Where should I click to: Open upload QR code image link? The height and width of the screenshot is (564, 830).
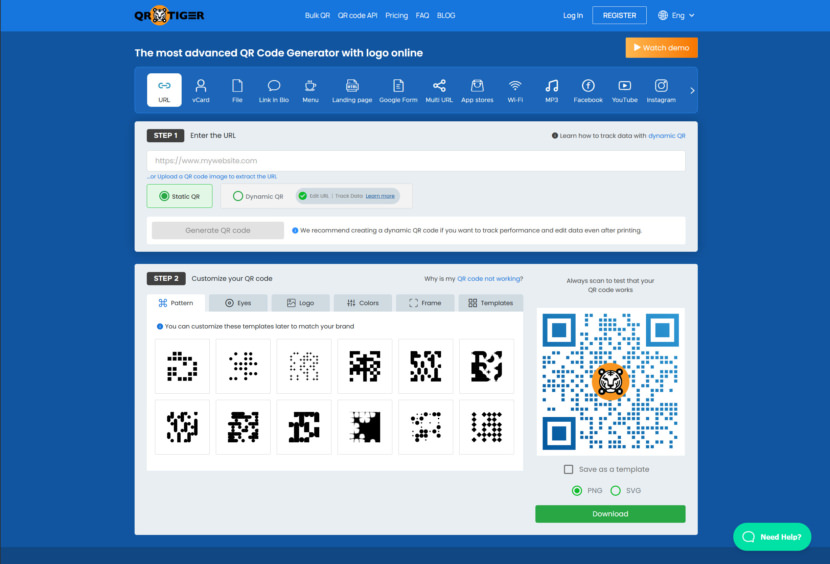[212, 176]
